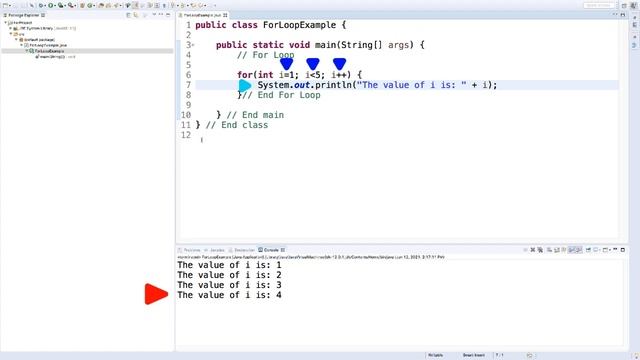Image resolution: width=640 pixels, height=360 pixels.
Task: Minimize the Console panel
Action: [615, 249]
